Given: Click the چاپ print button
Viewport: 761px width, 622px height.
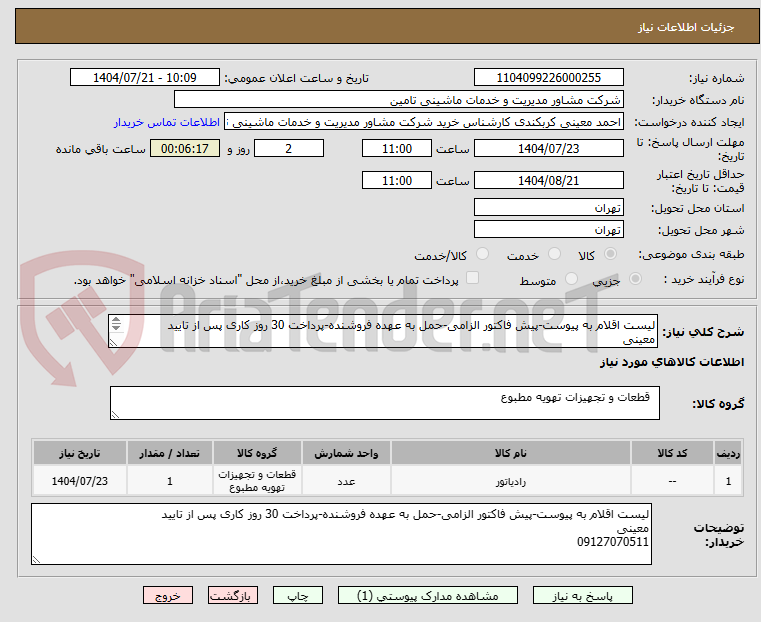Looking at the screenshot, I should click(298, 595).
